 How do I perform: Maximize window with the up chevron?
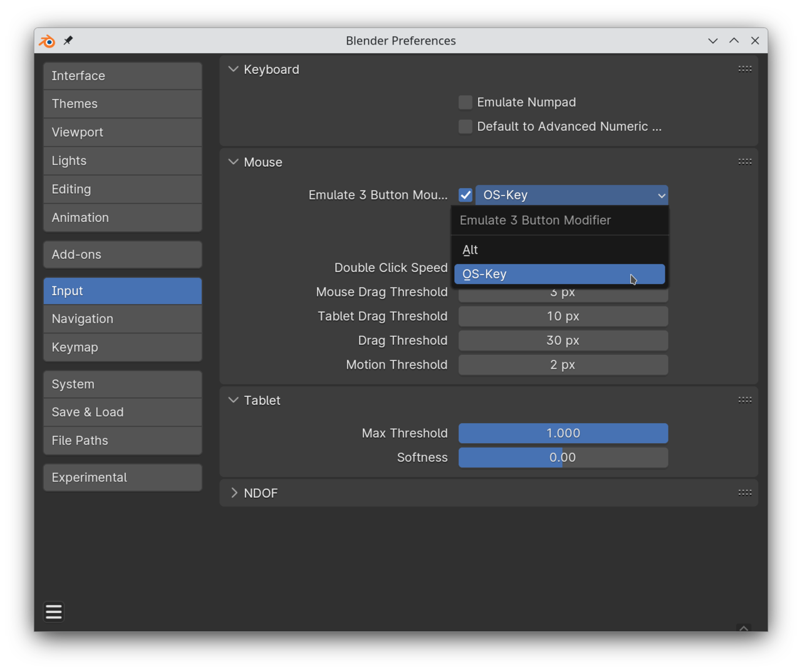(x=734, y=41)
